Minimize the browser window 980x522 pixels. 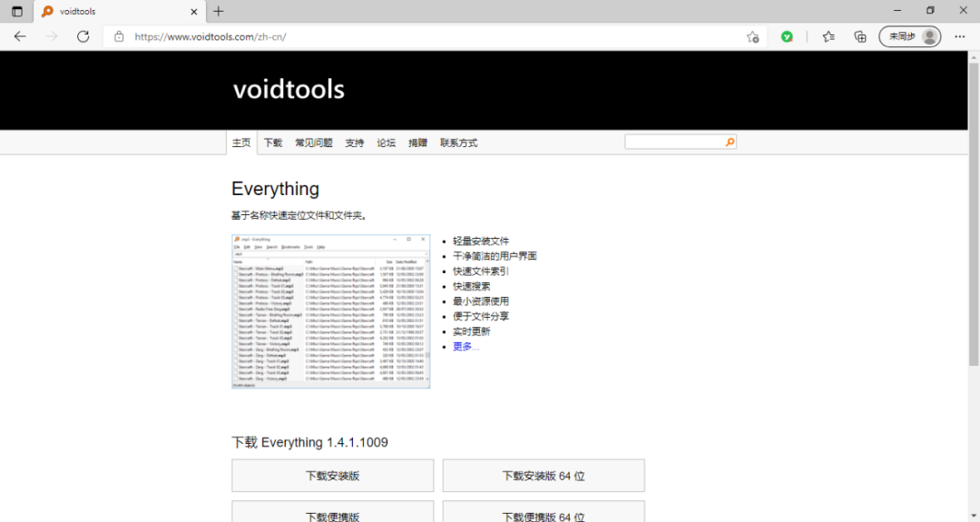pos(897,11)
